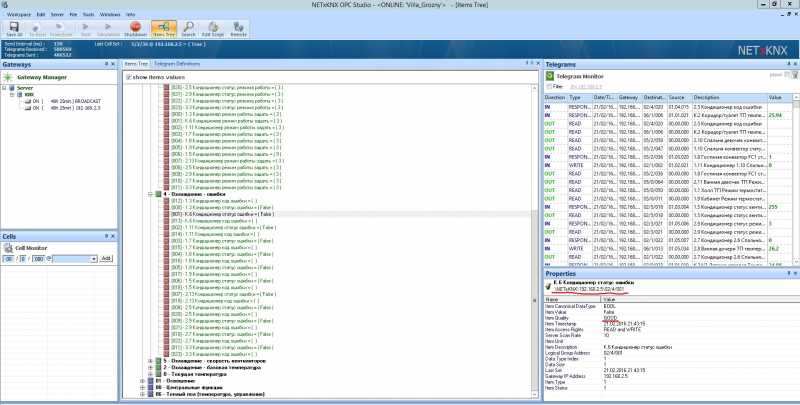This screenshot has height=405, width=800.
Task: Click the green Telegram Monitor icon
Action: point(549,76)
